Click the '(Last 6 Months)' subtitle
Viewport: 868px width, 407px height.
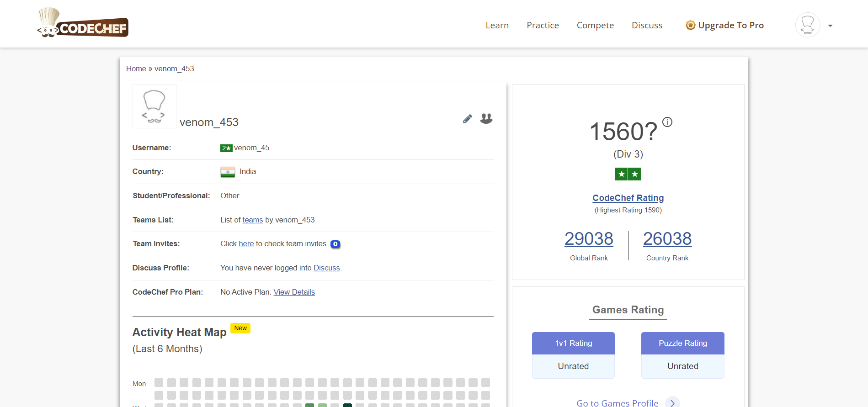[167, 349]
